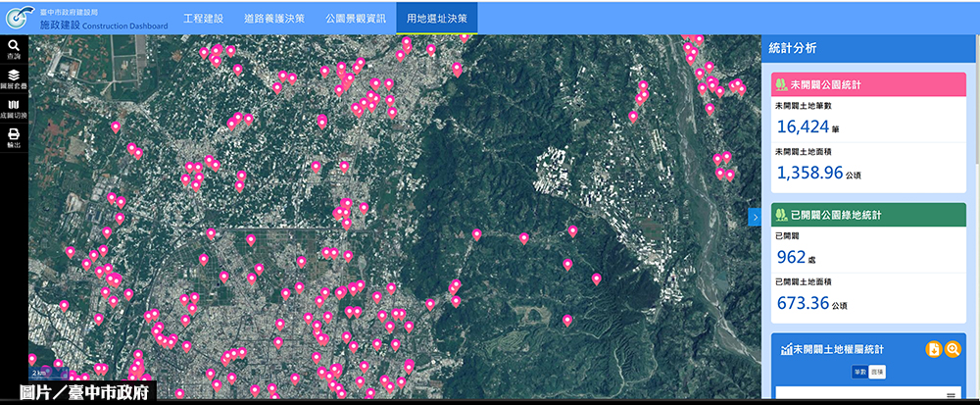
Task: Switch chart to 筆數 count mode
Action: [859, 372]
